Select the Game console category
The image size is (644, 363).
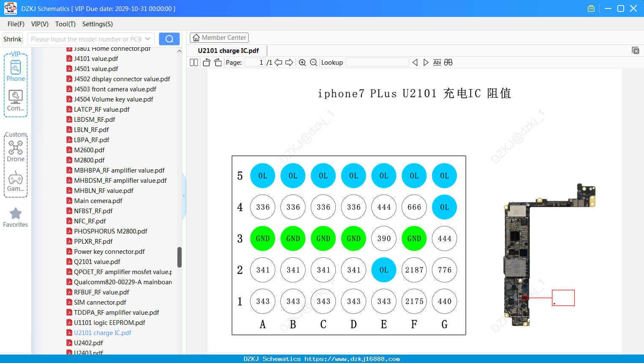point(16,181)
